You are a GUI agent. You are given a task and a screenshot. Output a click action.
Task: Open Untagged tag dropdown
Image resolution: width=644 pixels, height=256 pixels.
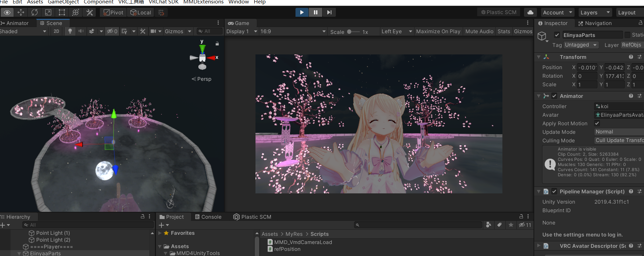pyautogui.click(x=581, y=45)
